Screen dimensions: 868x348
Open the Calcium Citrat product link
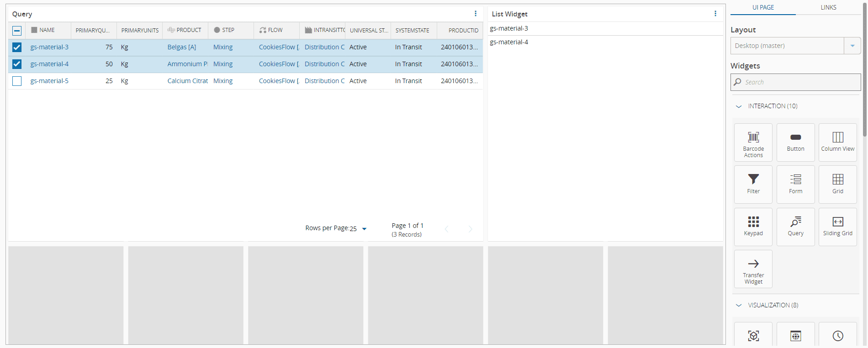(x=187, y=81)
